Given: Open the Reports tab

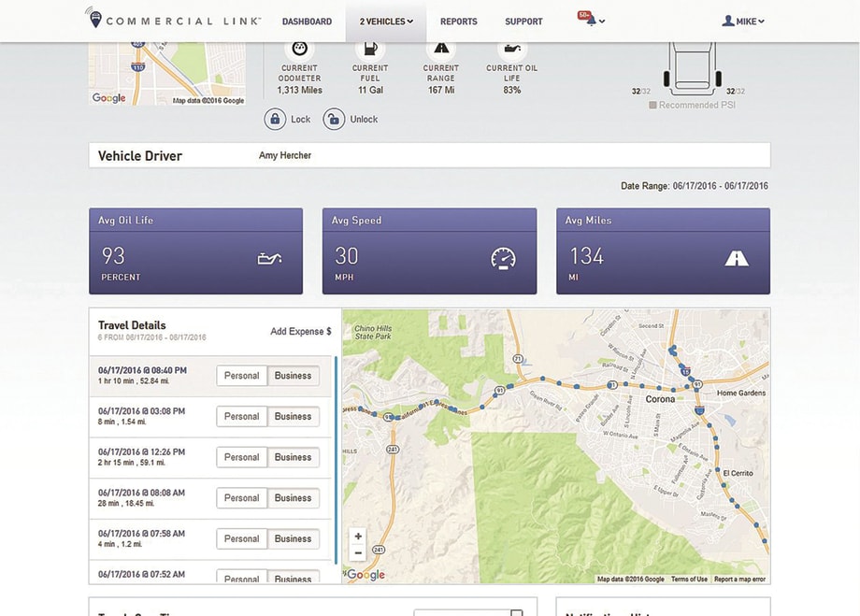Looking at the screenshot, I should pos(459,21).
